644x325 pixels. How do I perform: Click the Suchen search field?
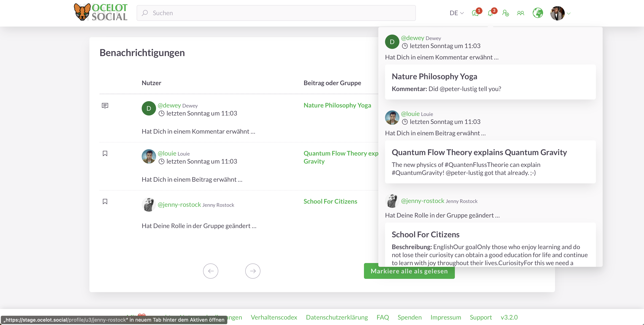tap(276, 13)
